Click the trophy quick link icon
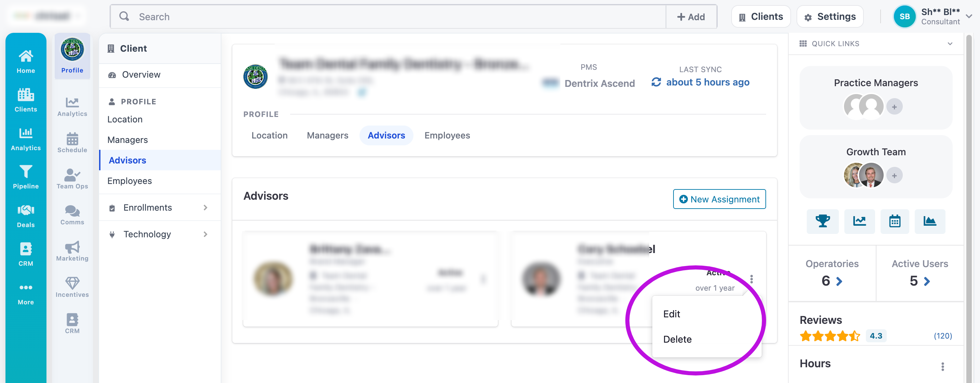Image resolution: width=980 pixels, height=383 pixels. pos(822,221)
